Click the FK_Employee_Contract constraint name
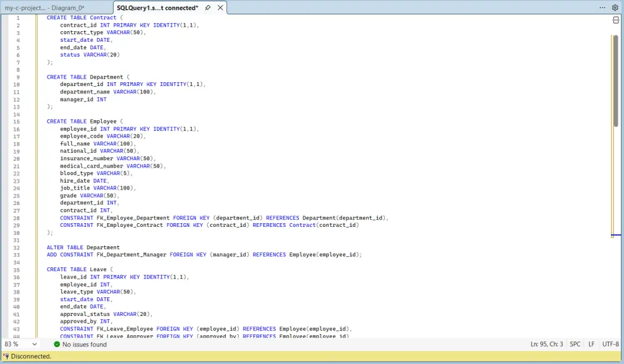Viewport: 624px width, 364px height. (130, 225)
